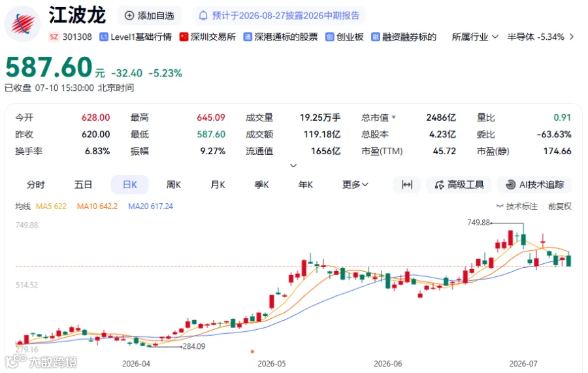Image resolution: width=588 pixels, height=373 pixels.
Task: Click the chart range width icon
Action: pos(407,185)
